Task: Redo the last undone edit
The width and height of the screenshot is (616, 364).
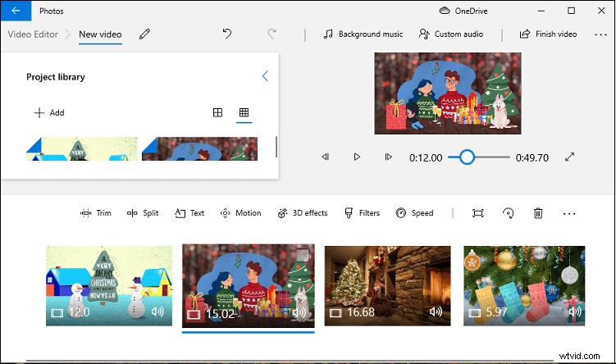Action: pyautogui.click(x=271, y=34)
